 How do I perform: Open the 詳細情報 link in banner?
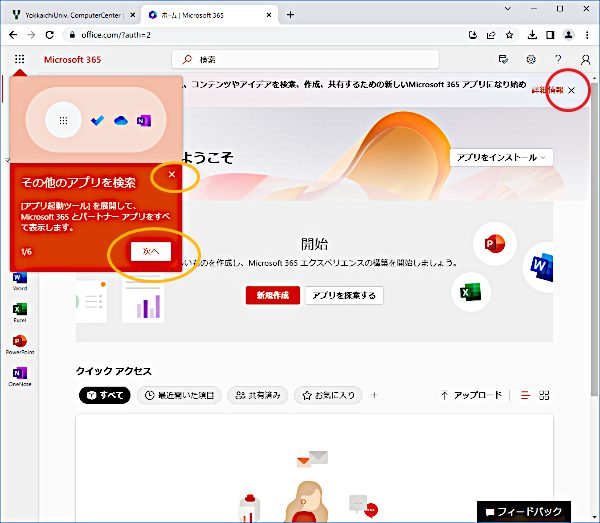pos(548,90)
